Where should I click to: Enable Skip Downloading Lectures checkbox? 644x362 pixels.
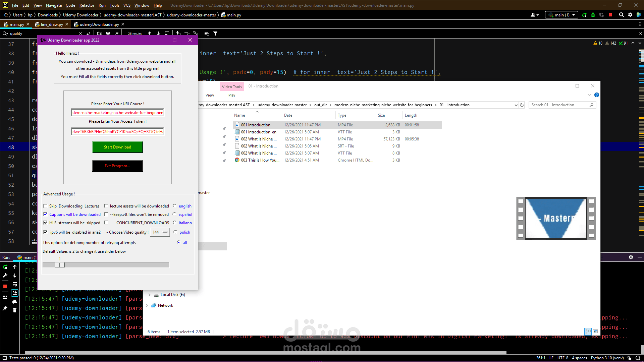pyautogui.click(x=45, y=206)
